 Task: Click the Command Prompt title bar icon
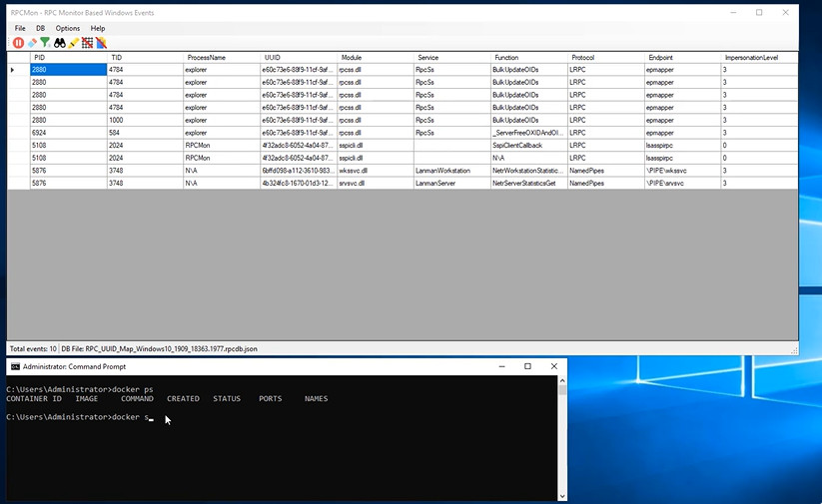[x=15, y=366]
